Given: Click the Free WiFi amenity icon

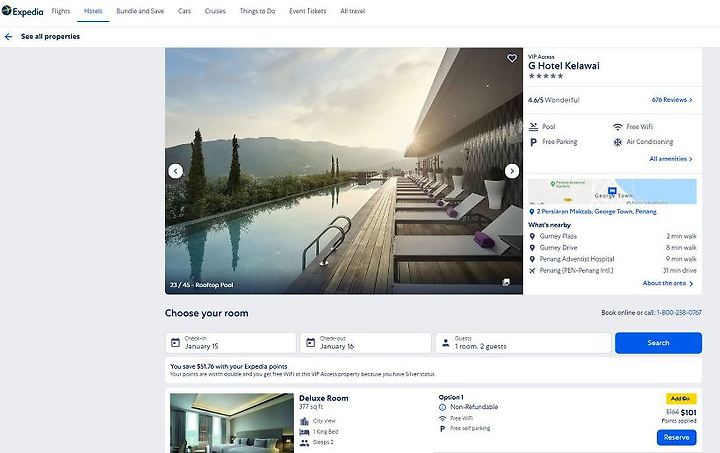Looking at the screenshot, I should pos(618,127).
